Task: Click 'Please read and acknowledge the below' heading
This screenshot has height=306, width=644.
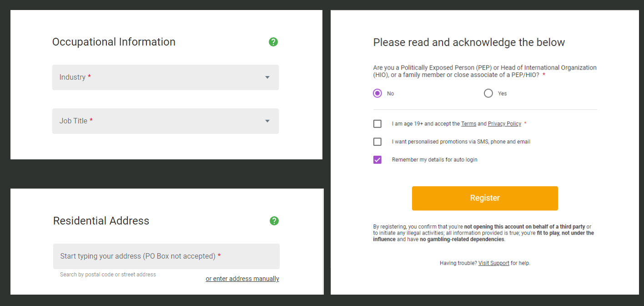Action: tap(469, 42)
